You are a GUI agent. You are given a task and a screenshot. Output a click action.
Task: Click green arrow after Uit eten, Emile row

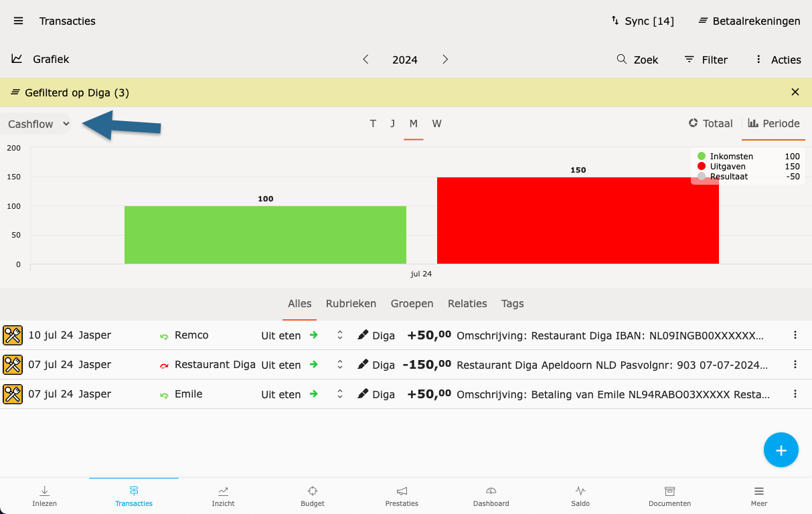[x=313, y=394]
